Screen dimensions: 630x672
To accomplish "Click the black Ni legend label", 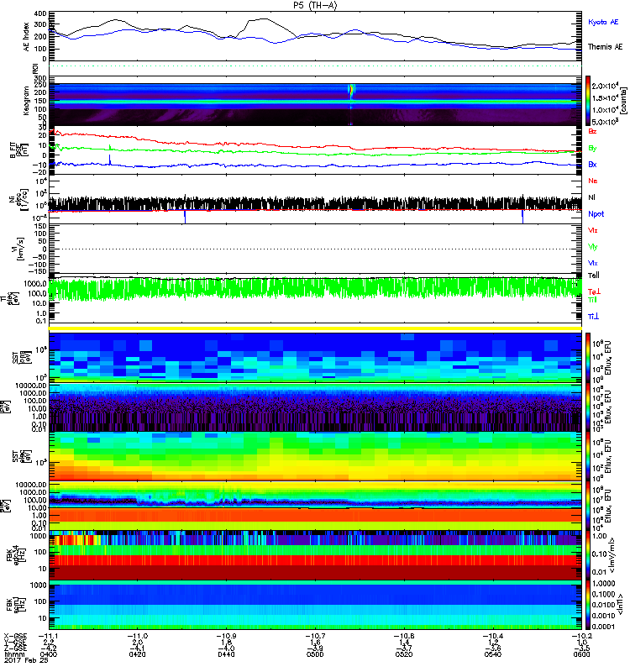I will tap(591, 197).
